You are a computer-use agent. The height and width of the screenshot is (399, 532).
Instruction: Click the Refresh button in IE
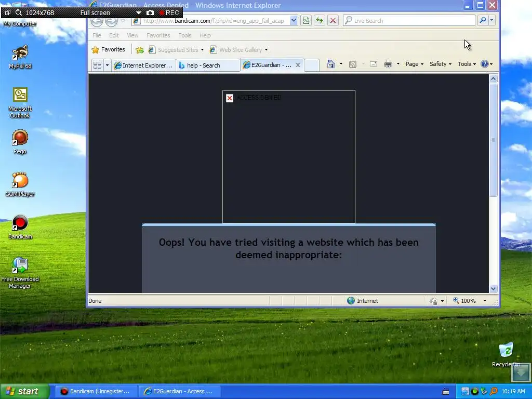click(320, 21)
